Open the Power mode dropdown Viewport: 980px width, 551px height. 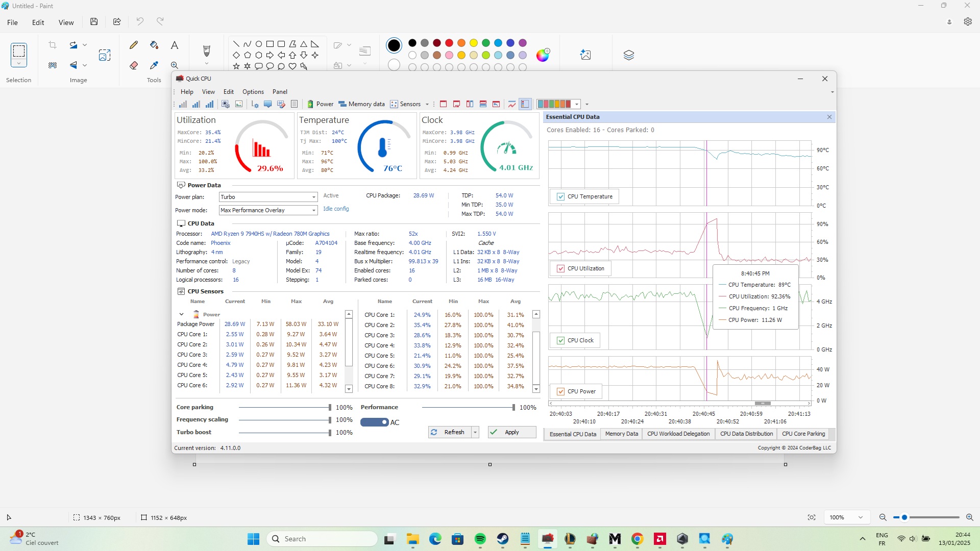click(x=268, y=210)
